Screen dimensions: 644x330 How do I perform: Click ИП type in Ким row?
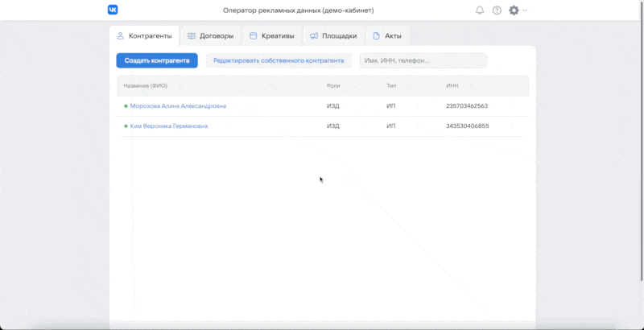(391, 126)
